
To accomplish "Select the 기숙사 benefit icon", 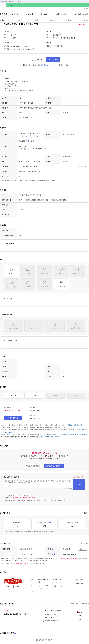I will (28, 271).
